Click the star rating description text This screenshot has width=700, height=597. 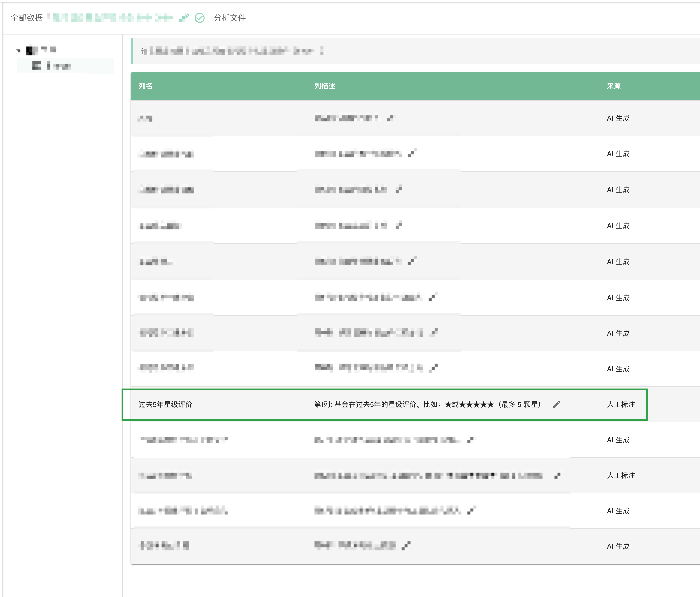pos(427,404)
